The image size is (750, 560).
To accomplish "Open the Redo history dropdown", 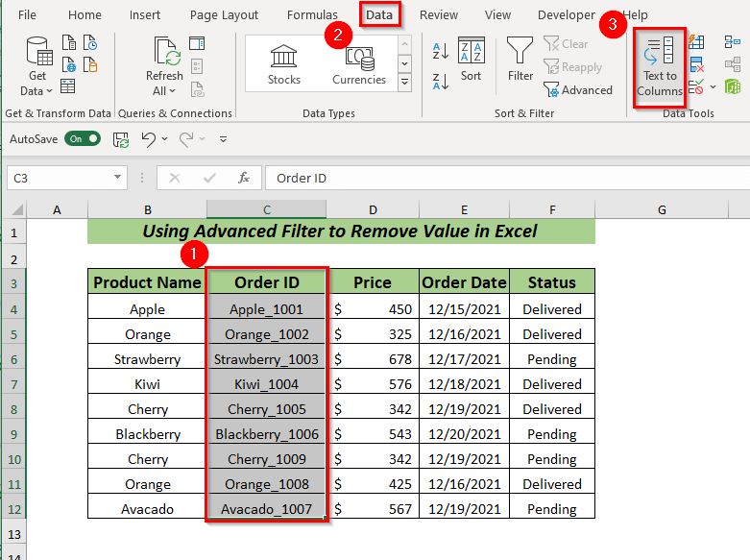I will click(x=203, y=139).
